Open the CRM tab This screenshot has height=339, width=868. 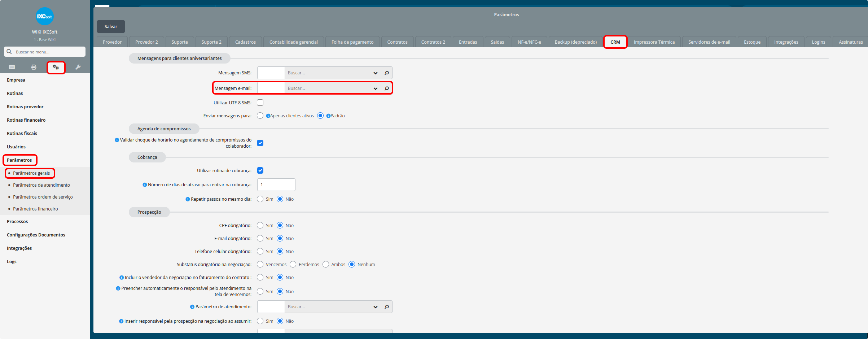(x=615, y=42)
